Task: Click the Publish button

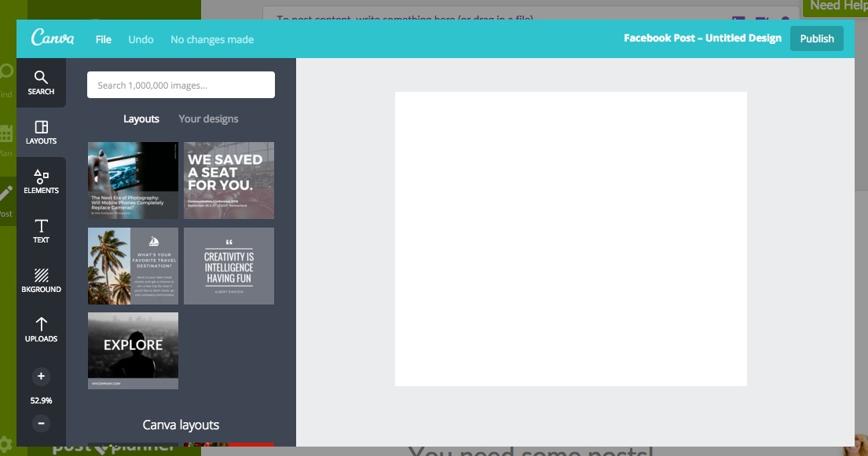Action: tap(817, 38)
